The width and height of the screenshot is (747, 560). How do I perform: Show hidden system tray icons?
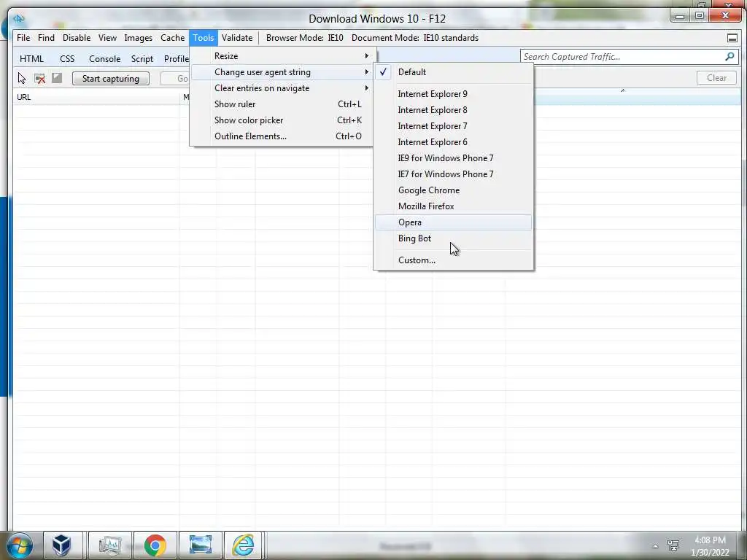pyautogui.click(x=656, y=545)
